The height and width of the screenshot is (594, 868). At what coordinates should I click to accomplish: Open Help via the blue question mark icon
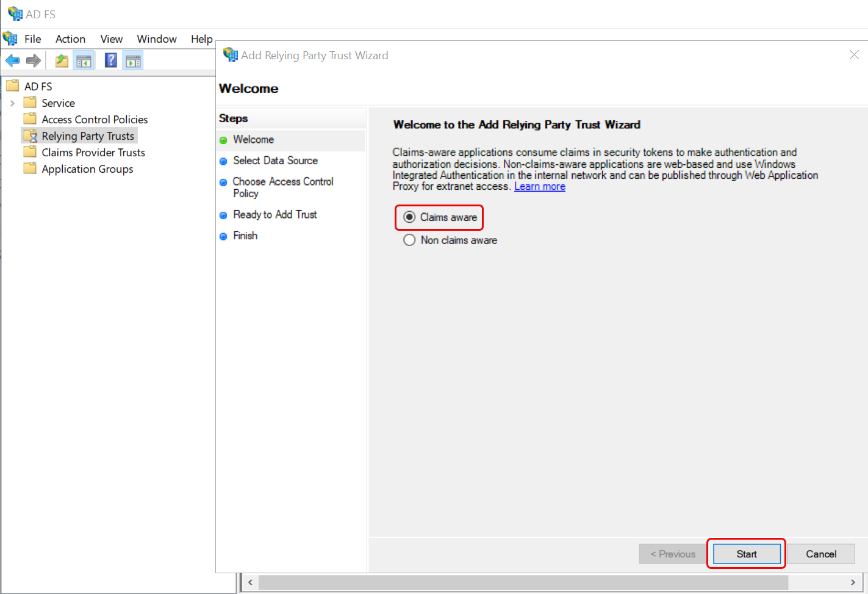click(x=110, y=60)
